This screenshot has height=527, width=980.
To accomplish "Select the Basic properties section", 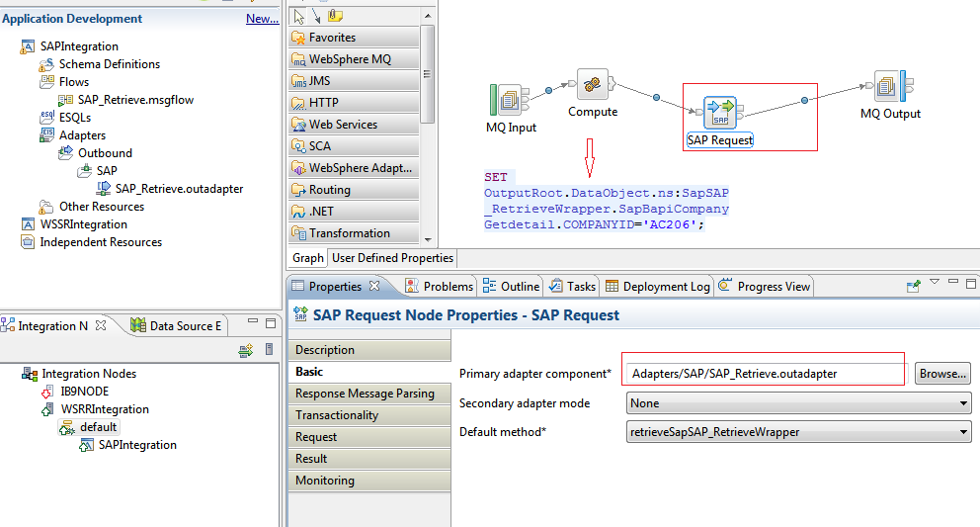I will [369, 372].
